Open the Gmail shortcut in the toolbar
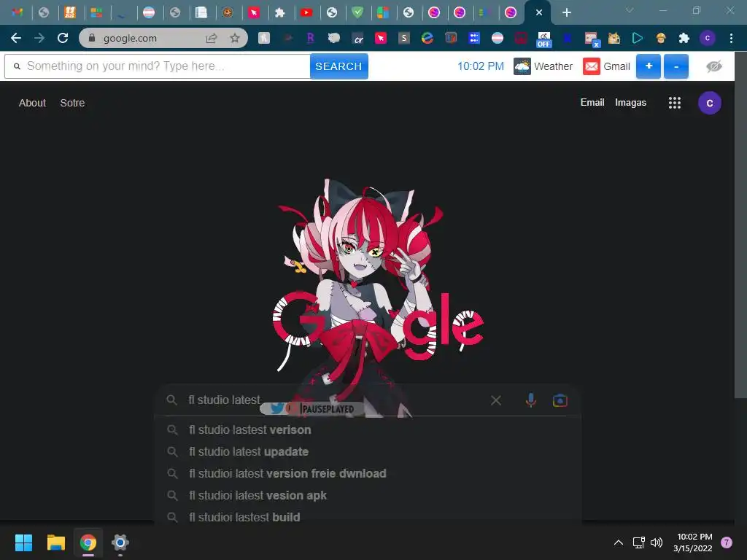Image resolution: width=747 pixels, height=560 pixels. tap(606, 66)
